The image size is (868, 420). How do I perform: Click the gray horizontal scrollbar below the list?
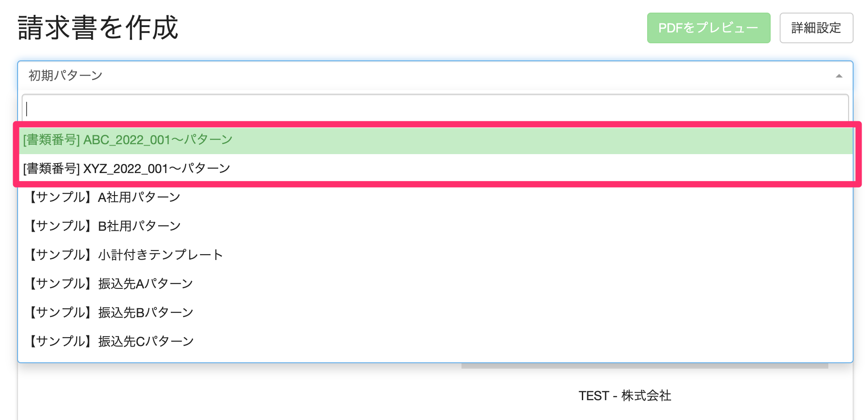(x=644, y=366)
